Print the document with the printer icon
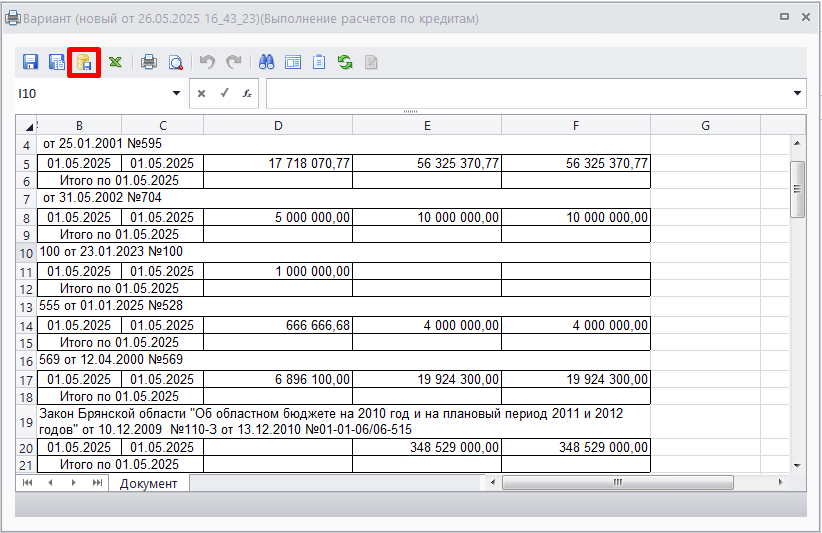Image resolution: width=822 pixels, height=533 pixels. tap(149, 62)
